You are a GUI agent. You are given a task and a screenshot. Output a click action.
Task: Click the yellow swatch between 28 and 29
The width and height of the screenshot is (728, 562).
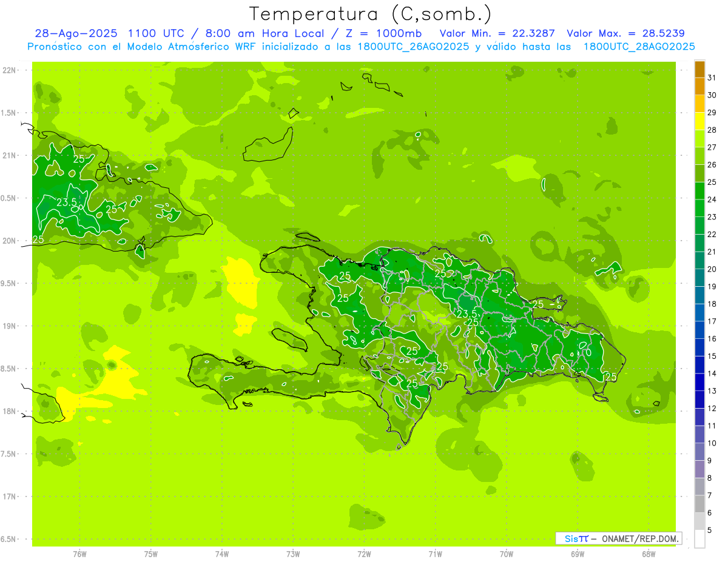[x=699, y=121]
